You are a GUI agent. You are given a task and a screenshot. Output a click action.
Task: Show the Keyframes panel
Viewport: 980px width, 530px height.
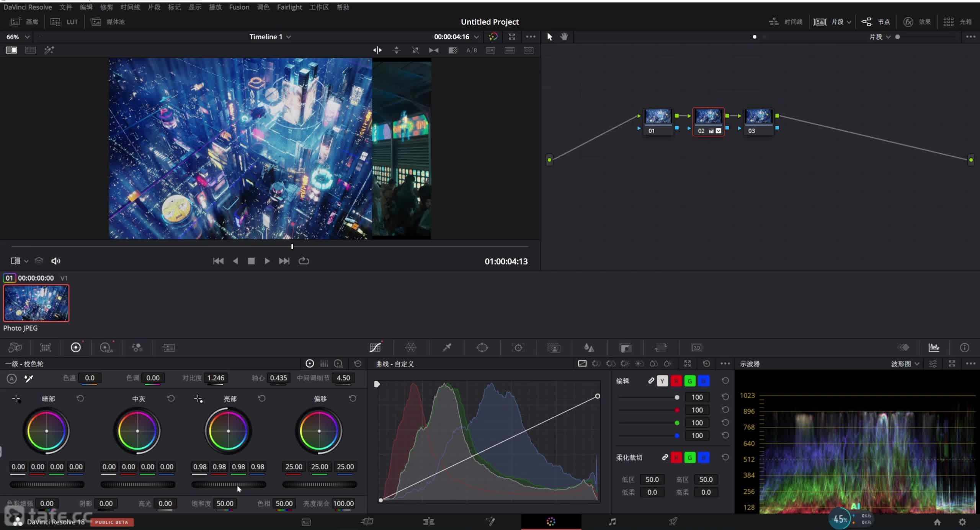[904, 348]
